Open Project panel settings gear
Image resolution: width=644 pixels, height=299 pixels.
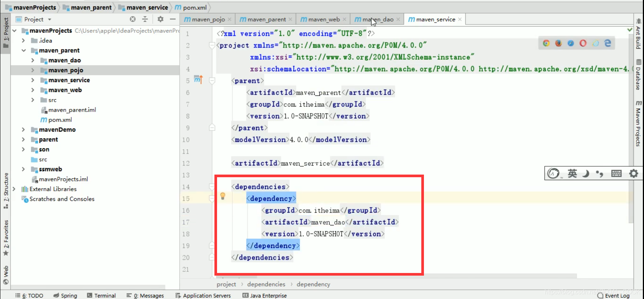(x=161, y=19)
